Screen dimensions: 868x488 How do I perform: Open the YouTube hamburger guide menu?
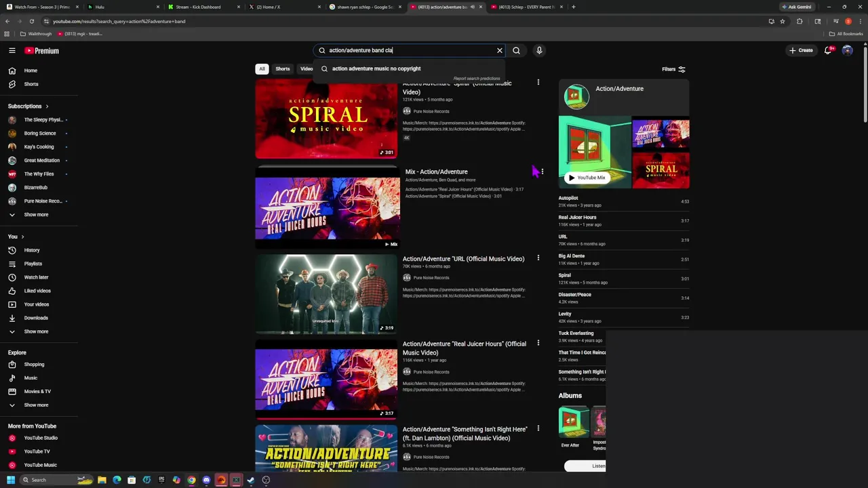[12, 51]
